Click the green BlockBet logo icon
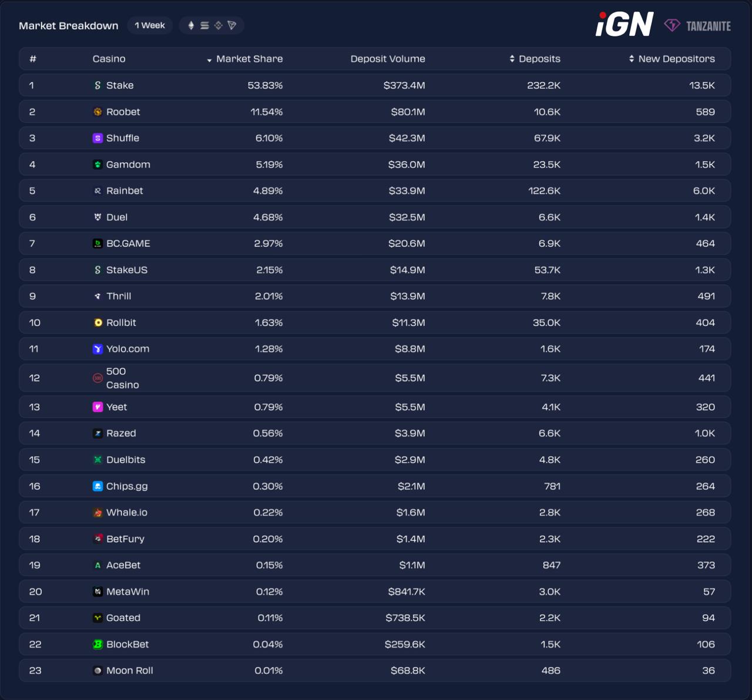The image size is (752, 700). pyautogui.click(x=98, y=644)
